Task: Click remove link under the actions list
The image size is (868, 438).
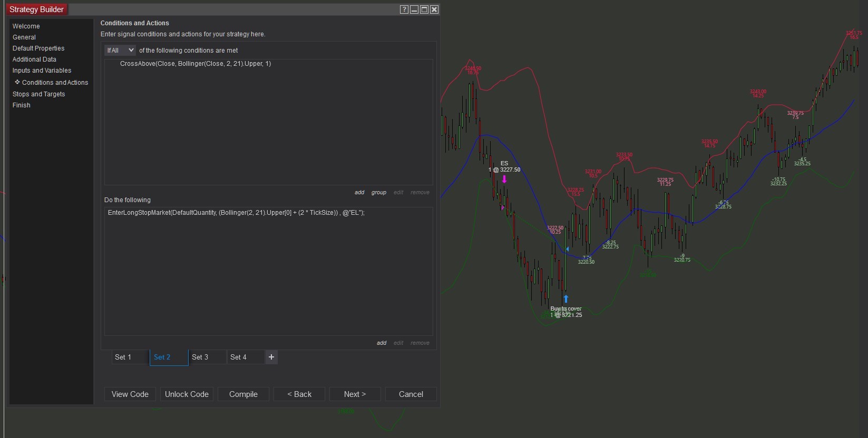Action: click(420, 343)
